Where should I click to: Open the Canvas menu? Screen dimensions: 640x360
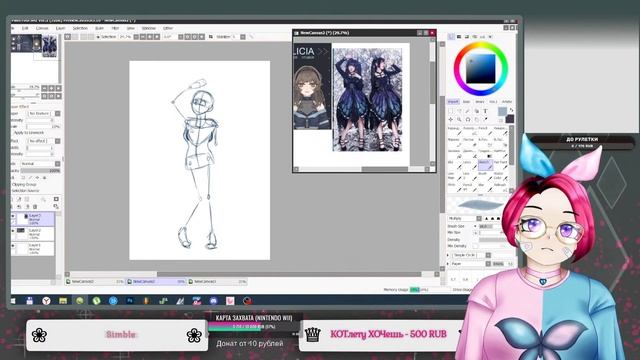click(42, 28)
